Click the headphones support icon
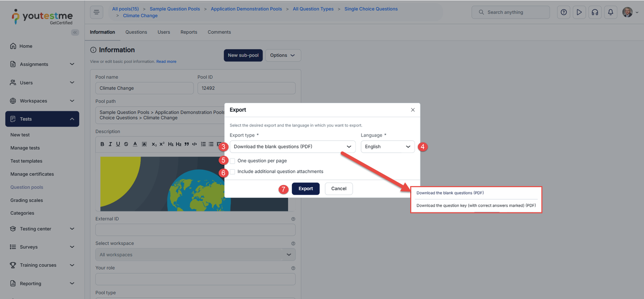Image resolution: width=644 pixels, height=299 pixels. [x=595, y=12]
